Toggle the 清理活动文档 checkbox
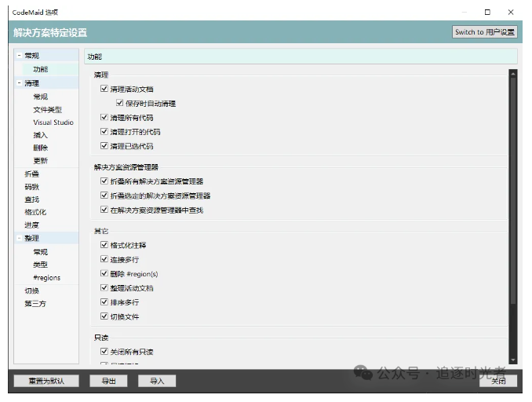 click(104, 89)
